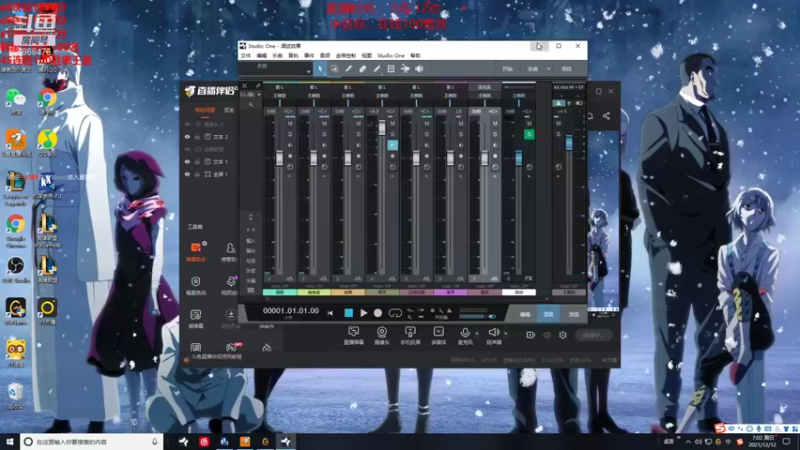Hide the 全屏 1 source layer
The height and width of the screenshot is (450, 800).
[187, 174]
